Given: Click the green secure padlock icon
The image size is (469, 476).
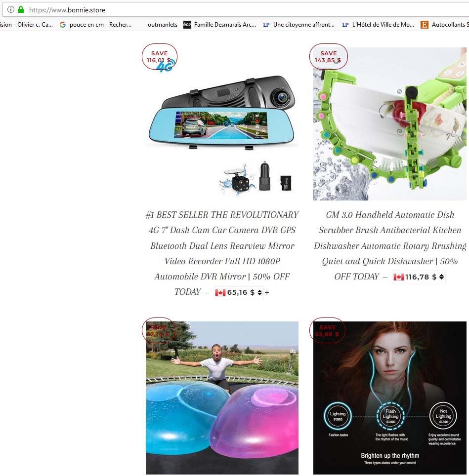Looking at the screenshot, I should (21, 9).
